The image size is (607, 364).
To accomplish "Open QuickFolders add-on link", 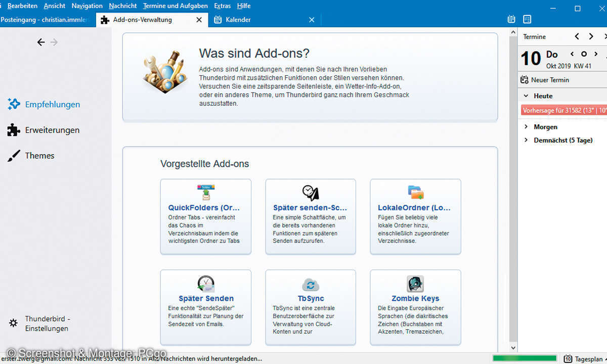I will (x=204, y=207).
